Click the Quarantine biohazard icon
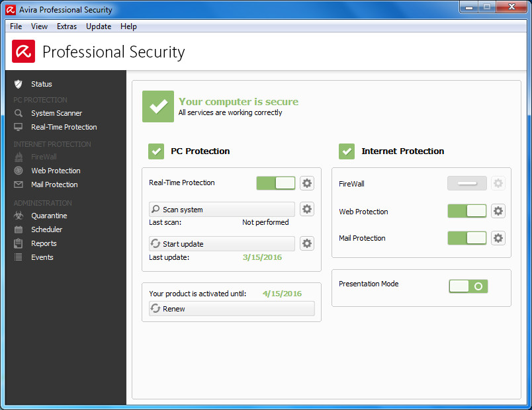This screenshot has height=410, width=532. point(19,216)
